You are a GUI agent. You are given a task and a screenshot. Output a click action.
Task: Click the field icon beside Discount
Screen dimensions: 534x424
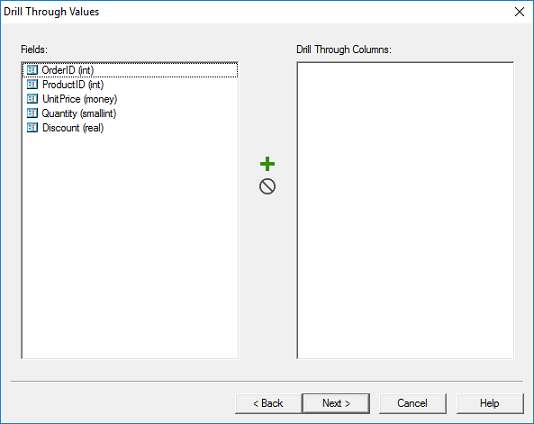[32, 128]
